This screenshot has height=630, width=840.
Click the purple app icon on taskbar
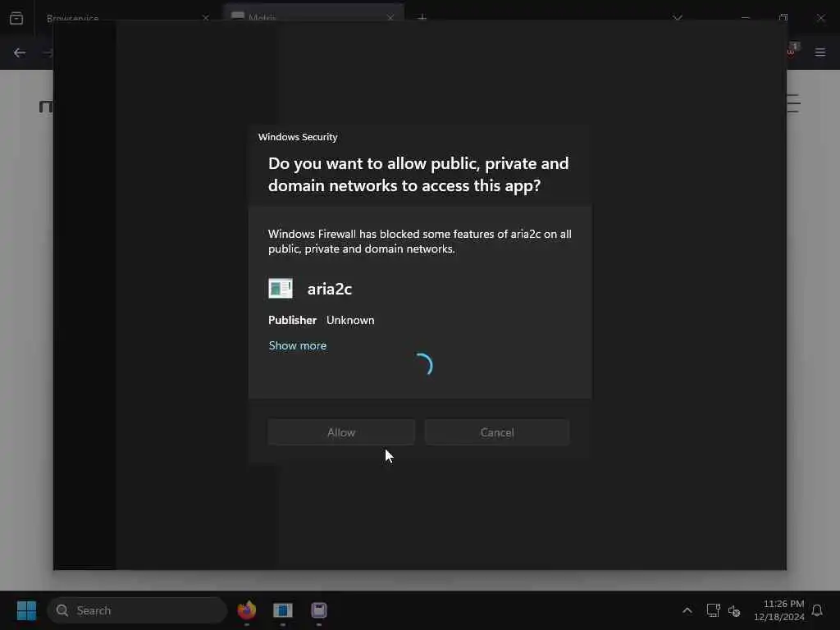pyautogui.click(x=319, y=610)
